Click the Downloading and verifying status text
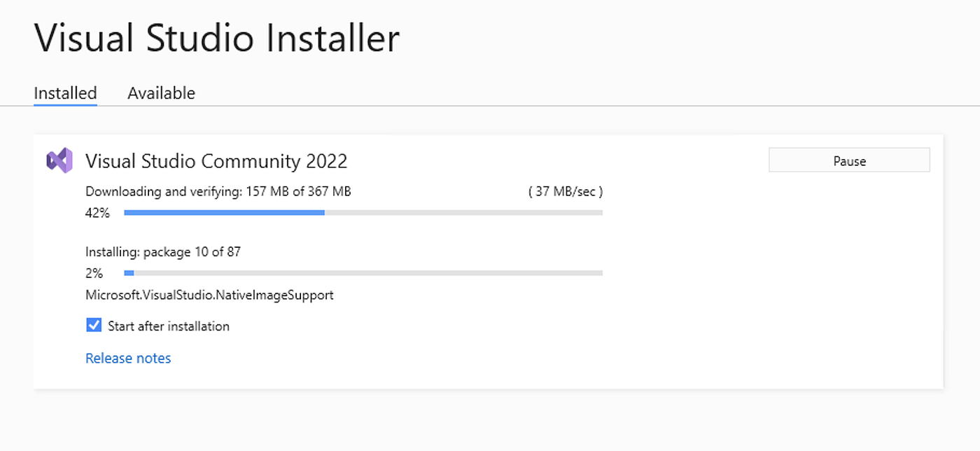980x451 pixels. point(218,191)
